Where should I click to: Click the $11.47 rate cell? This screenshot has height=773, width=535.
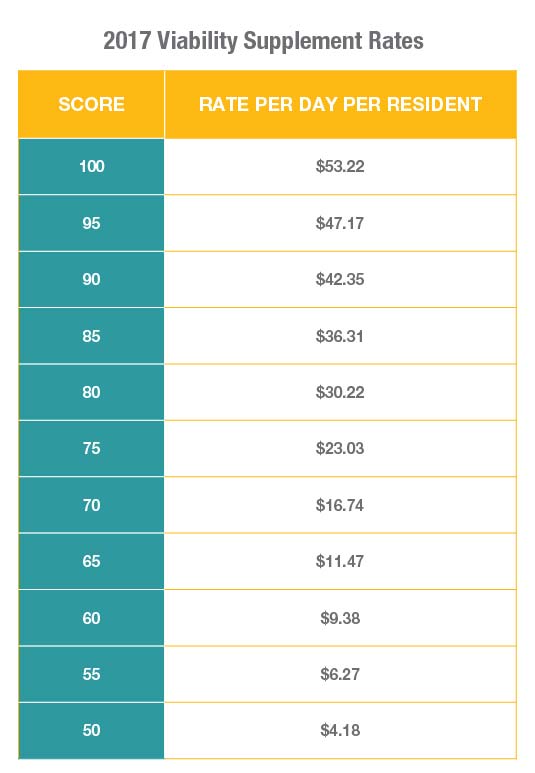pos(340,562)
